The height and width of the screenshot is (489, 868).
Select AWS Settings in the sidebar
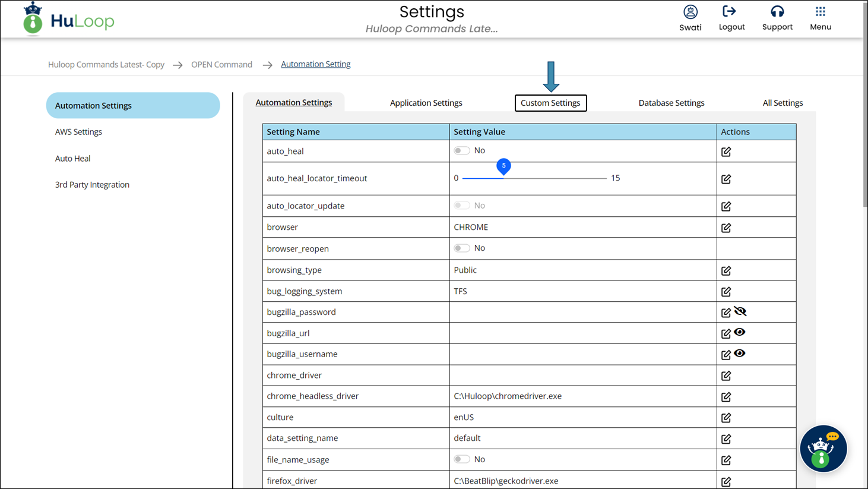pos(78,132)
